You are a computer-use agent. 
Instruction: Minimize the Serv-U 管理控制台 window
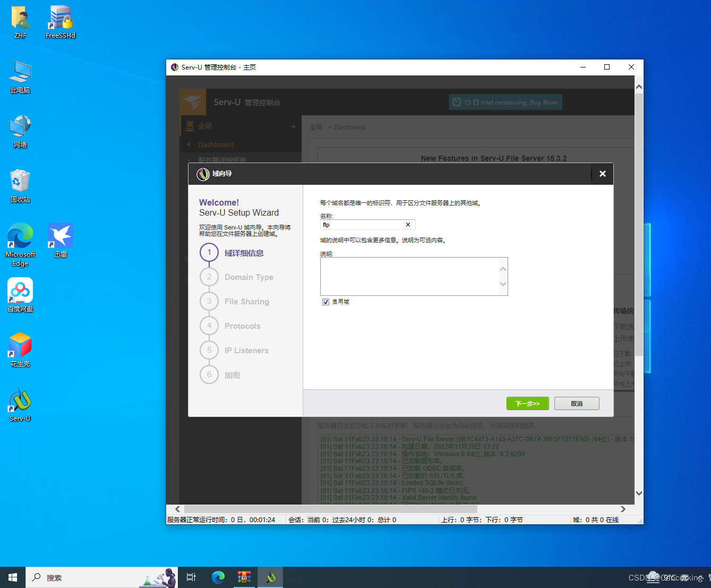coord(583,67)
